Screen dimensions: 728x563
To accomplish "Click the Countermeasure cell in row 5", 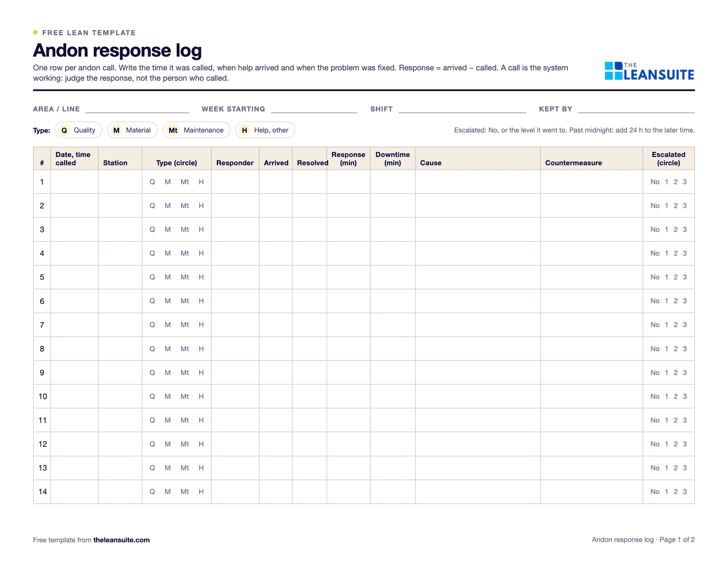I will 592,277.
